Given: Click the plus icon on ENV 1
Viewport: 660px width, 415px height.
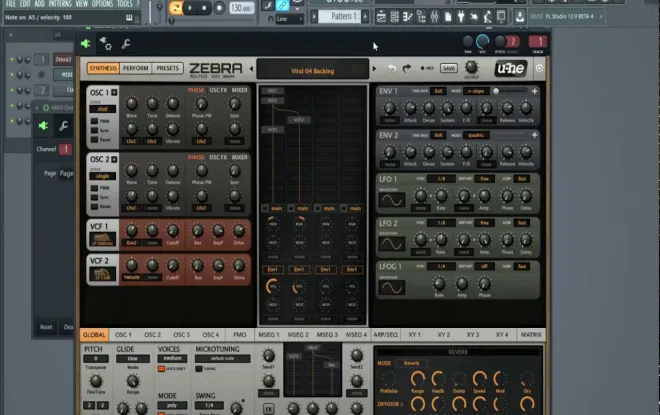Looking at the screenshot, I should point(535,92).
